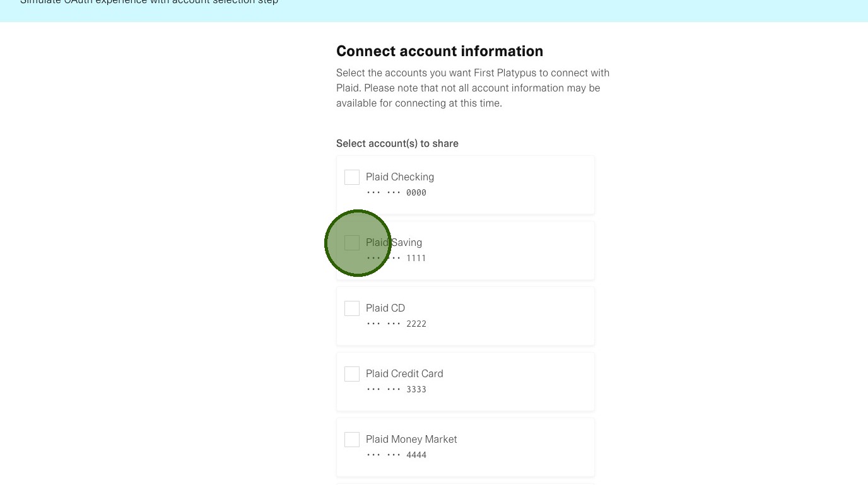Viewport: 868px width, 485px height.
Task: Click the "Select account(s) to share" label
Action: coord(397,144)
